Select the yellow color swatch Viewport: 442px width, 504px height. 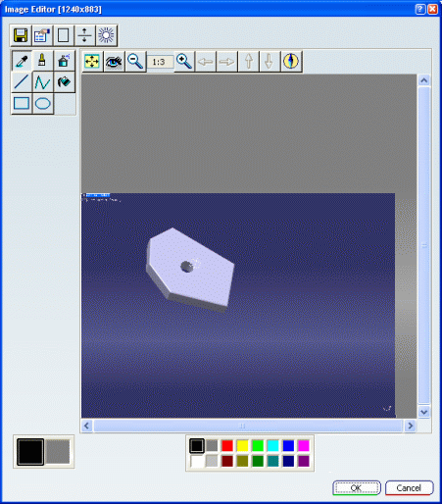tap(243, 445)
